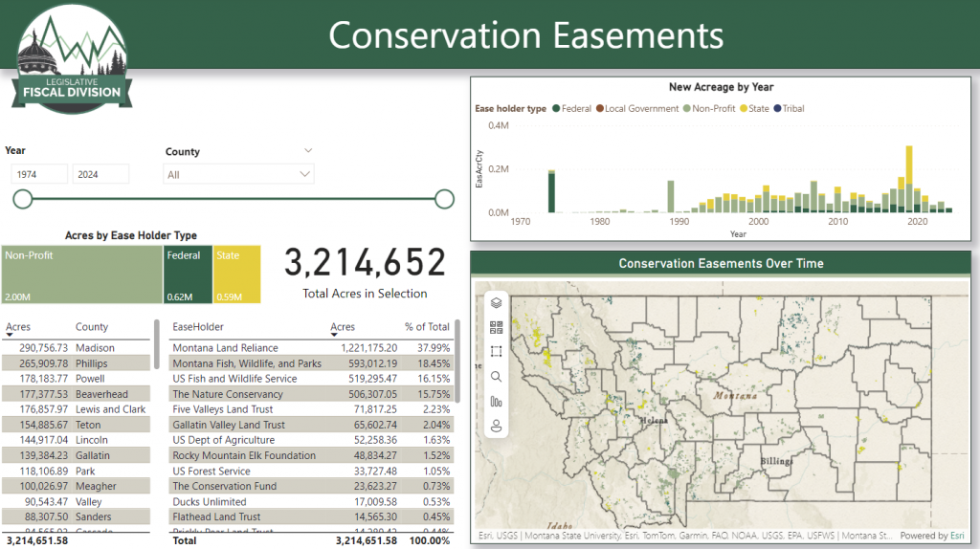980x549 pixels.
Task: Click the EaseHolder column header
Action: (198, 327)
